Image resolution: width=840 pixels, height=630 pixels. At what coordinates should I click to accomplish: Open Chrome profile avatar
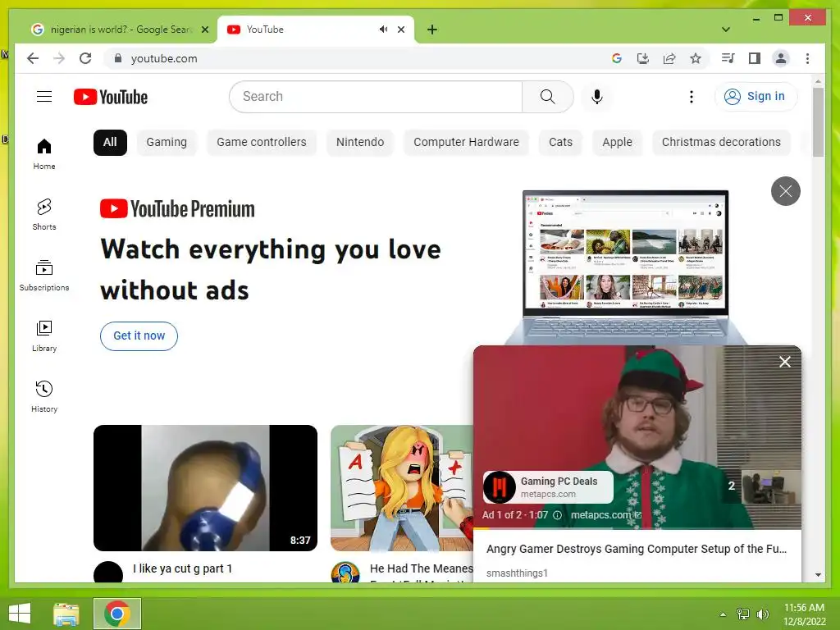781,58
